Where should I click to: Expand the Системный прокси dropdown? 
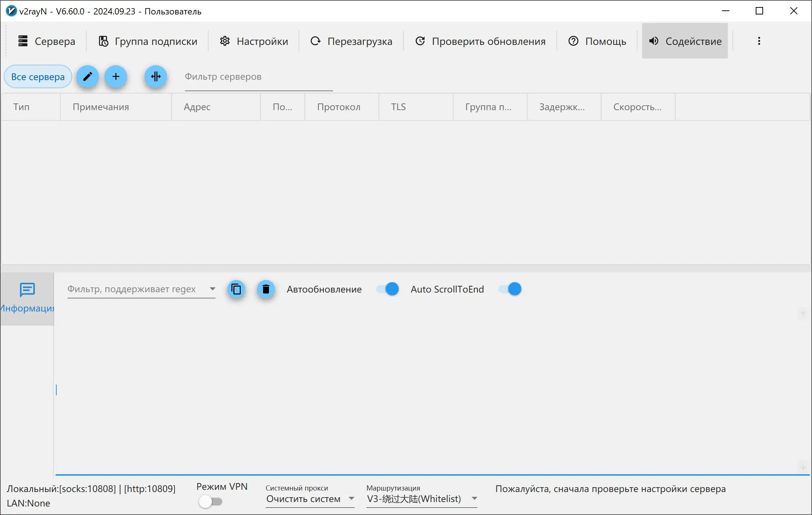click(310, 499)
